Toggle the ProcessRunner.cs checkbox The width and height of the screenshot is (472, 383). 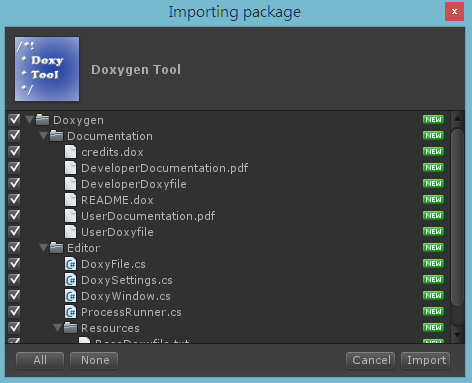(x=14, y=311)
